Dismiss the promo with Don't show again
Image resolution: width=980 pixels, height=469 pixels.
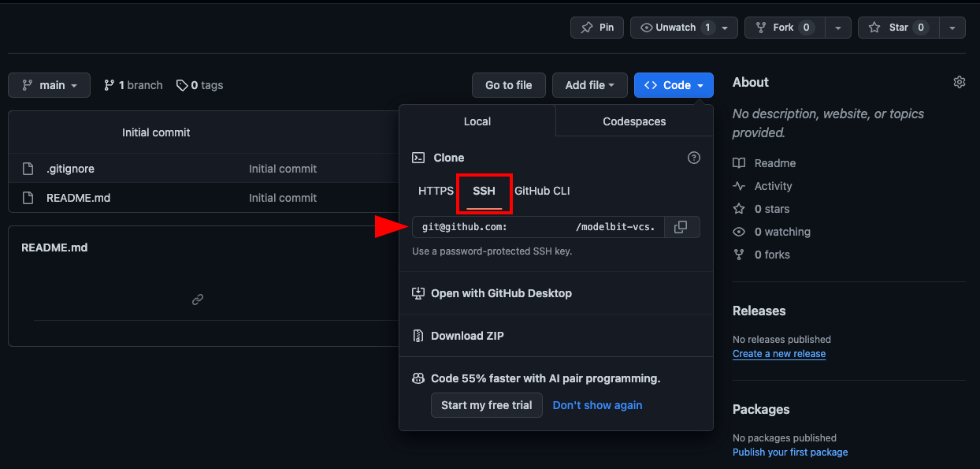[597, 405]
